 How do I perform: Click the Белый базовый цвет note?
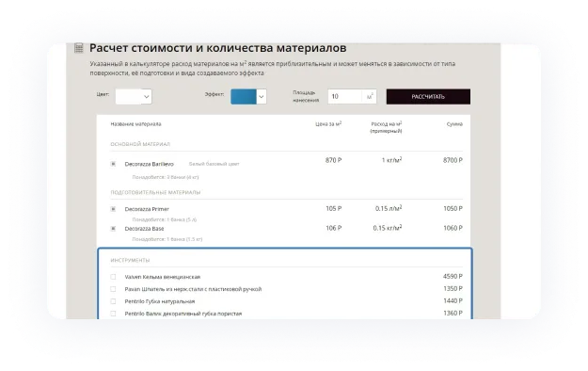(215, 164)
